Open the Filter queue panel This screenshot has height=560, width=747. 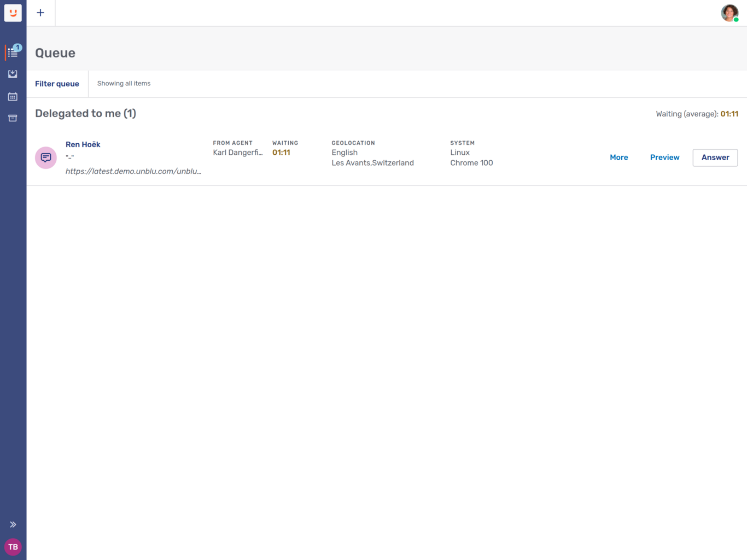[x=57, y=84]
